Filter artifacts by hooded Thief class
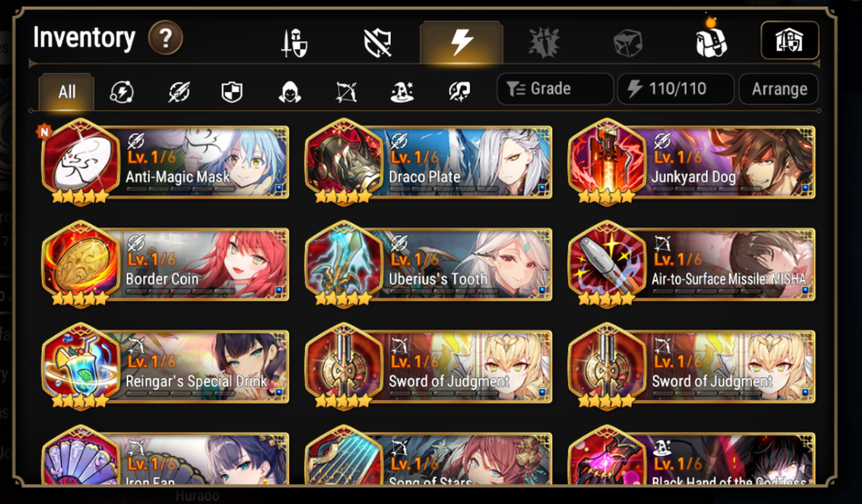862x504 pixels. click(x=289, y=92)
